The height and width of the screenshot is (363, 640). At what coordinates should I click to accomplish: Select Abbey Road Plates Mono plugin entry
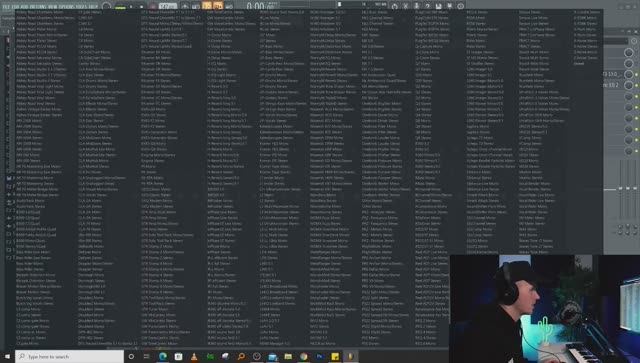pos(36,29)
